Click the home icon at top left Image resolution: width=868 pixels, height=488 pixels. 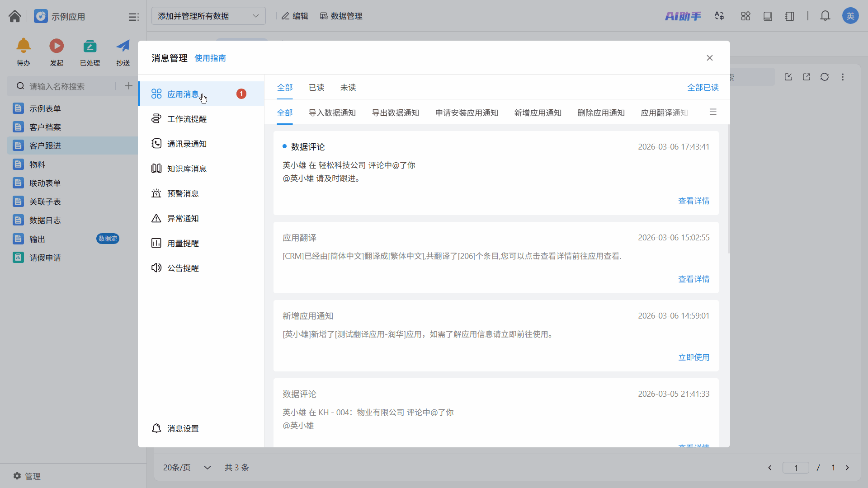click(x=14, y=16)
